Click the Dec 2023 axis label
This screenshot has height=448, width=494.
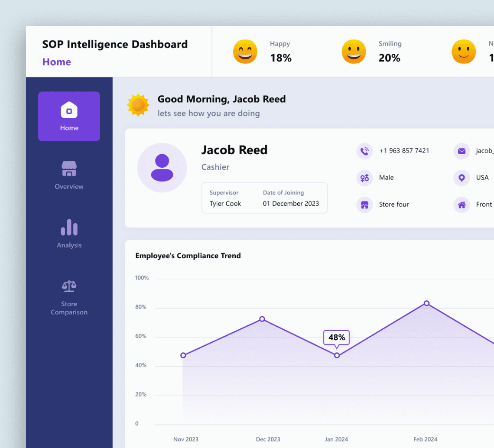pyautogui.click(x=268, y=439)
